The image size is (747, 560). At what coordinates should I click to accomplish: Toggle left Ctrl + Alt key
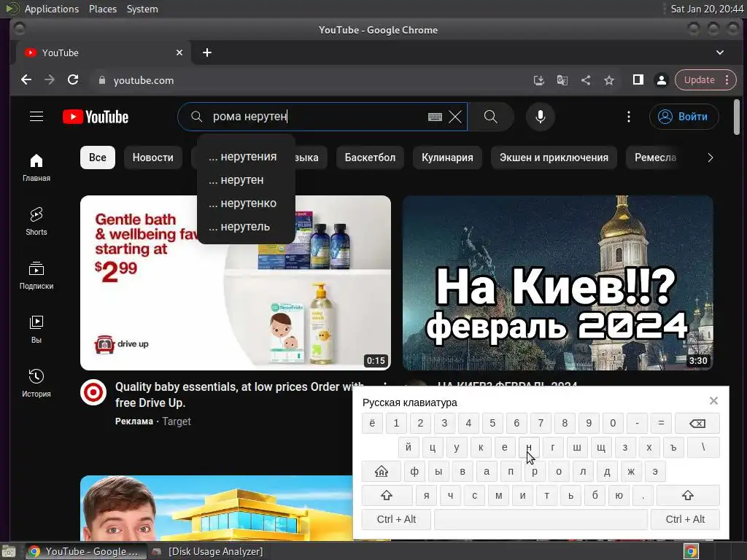point(396,519)
